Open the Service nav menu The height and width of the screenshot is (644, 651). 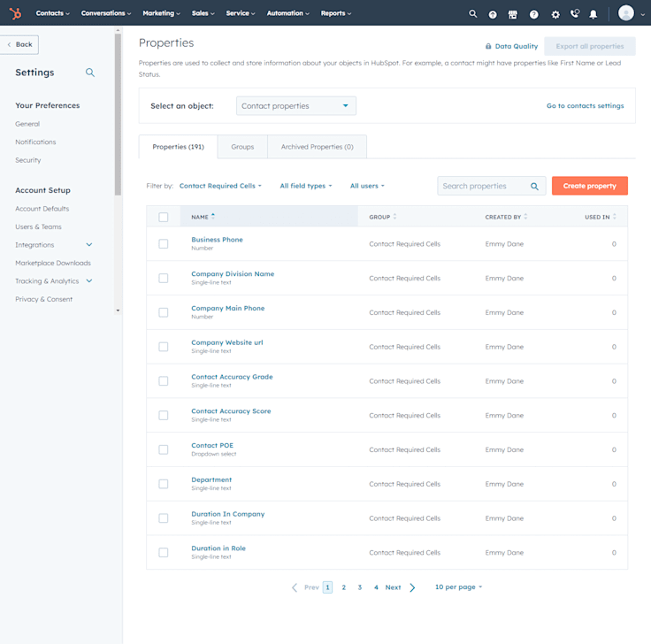pyautogui.click(x=241, y=13)
